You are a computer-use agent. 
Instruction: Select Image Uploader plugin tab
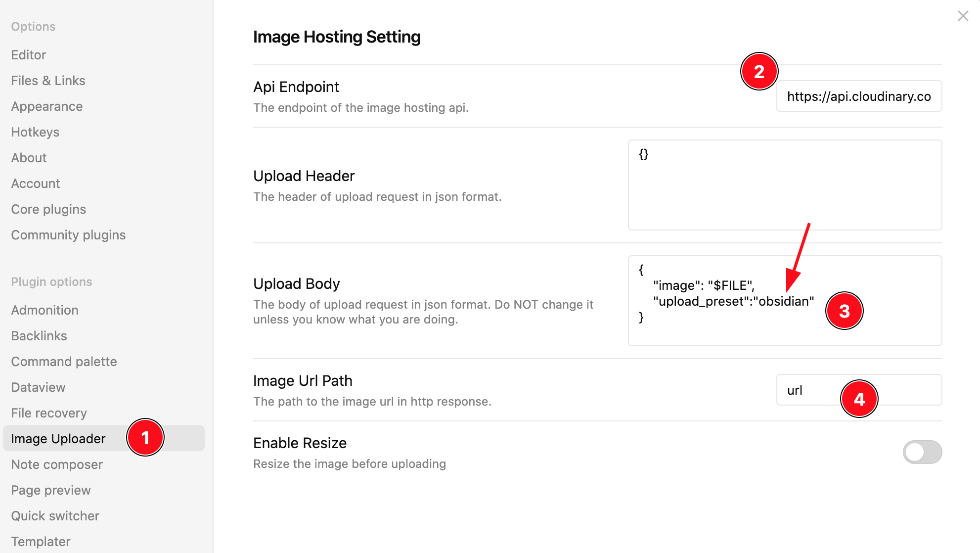(x=58, y=439)
